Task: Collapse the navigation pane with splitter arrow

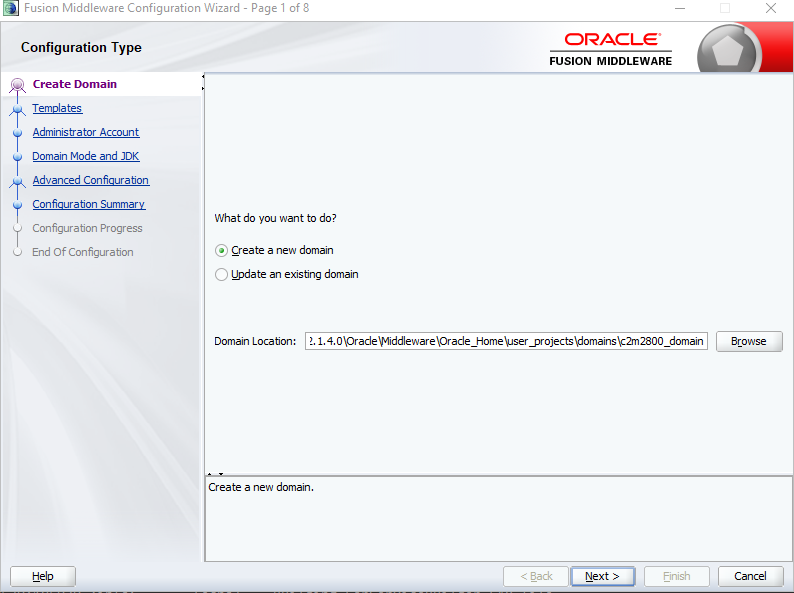Action: (203, 77)
